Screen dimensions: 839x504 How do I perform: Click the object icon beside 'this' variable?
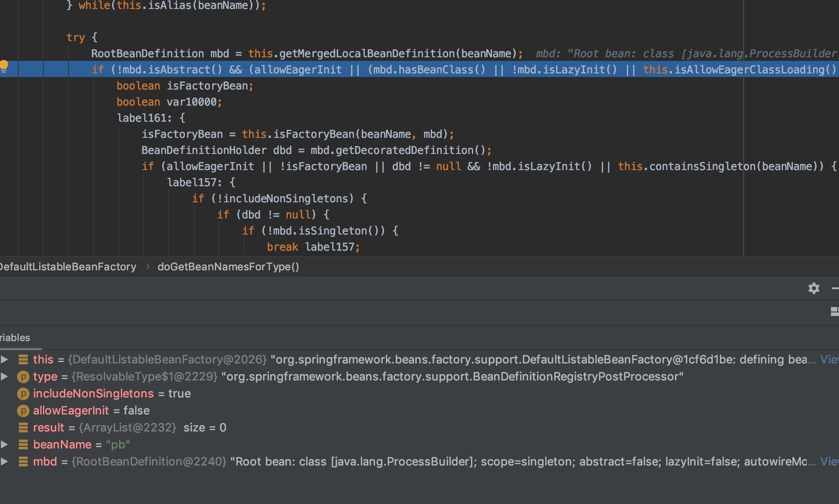click(23, 360)
